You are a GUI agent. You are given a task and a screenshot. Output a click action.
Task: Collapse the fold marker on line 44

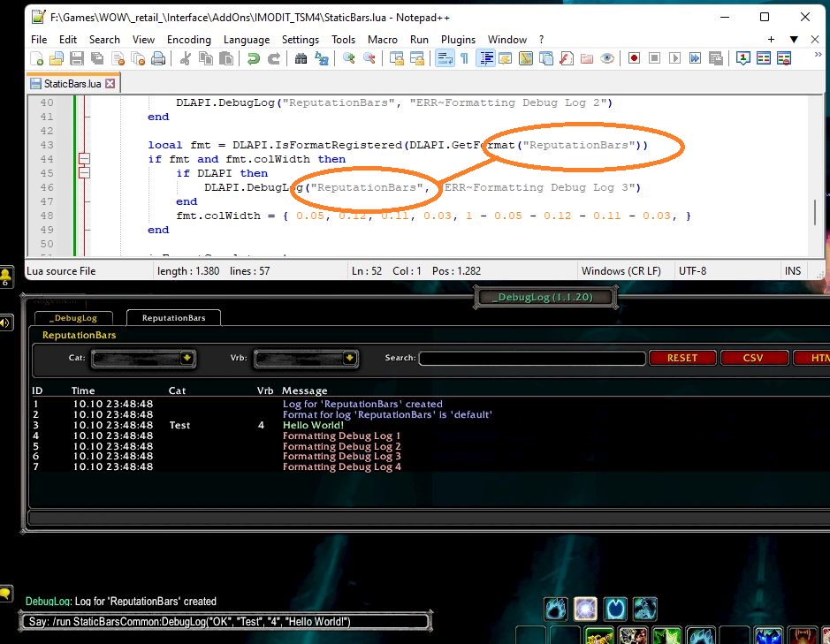click(x=84, y=159)
